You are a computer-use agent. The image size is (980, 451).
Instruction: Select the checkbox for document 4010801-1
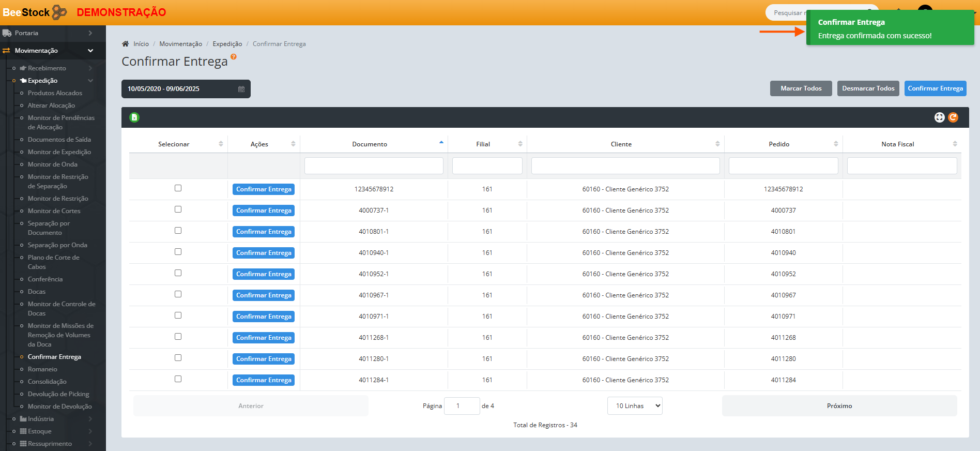pos(178,231)
